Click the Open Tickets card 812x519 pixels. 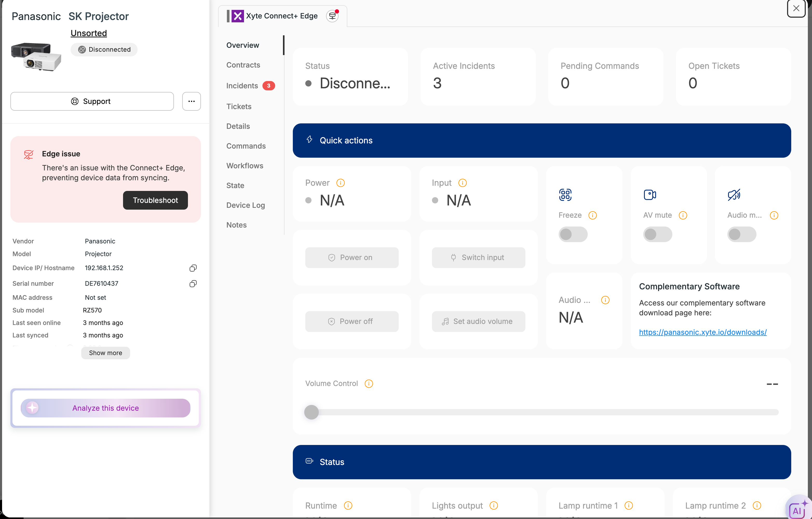click(x=733, y=77)
